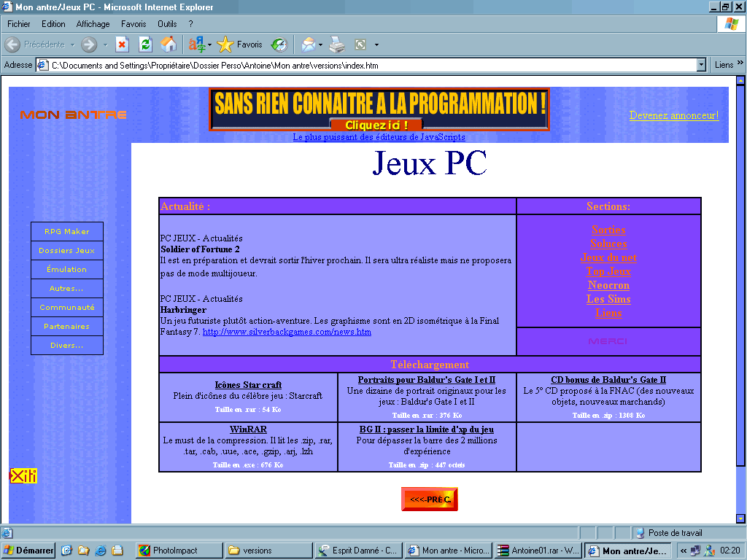Screen dimensions: 747x560
Task: Open the Communauté sidebar button
Action: click(67, 308)
